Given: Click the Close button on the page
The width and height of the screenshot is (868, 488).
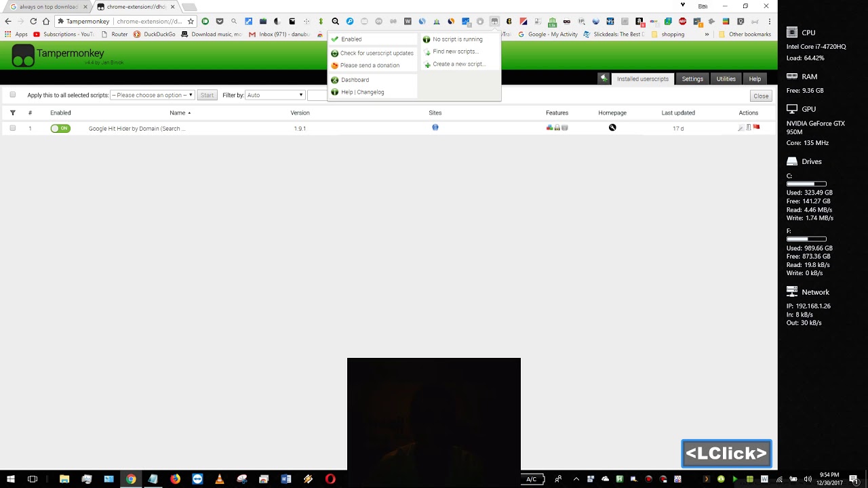Looking at the screenshot, I should [761, 96].
